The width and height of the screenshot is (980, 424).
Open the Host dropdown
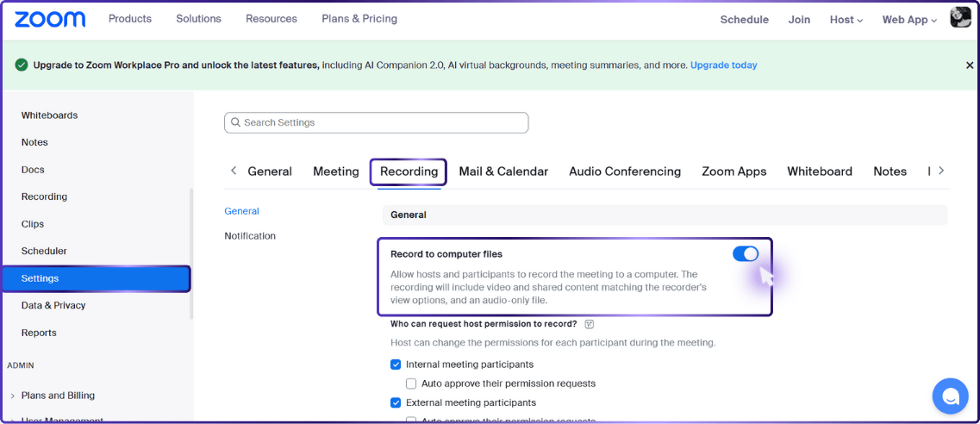point(846,19)
